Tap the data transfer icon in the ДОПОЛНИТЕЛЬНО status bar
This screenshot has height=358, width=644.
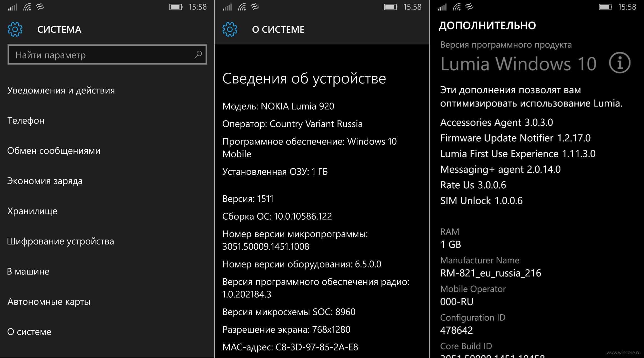pyautogui.click(x=470, y=7)
